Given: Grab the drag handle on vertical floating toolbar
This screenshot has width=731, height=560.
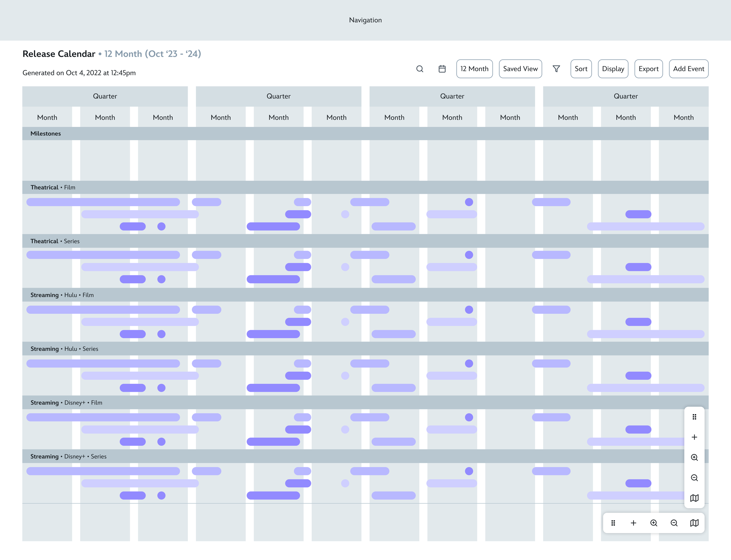Looking at the screenshot, I should point(694,417).
